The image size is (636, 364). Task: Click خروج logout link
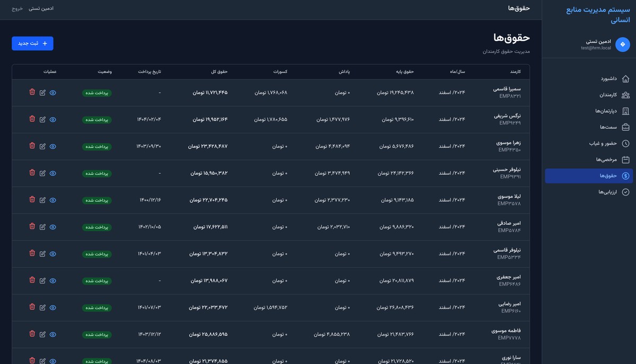point(17,8)
